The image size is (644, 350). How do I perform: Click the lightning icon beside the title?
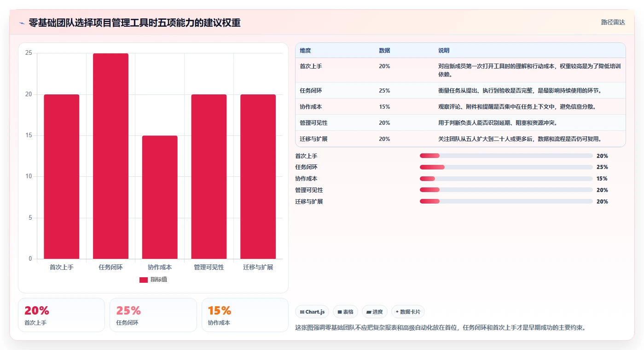22,23
